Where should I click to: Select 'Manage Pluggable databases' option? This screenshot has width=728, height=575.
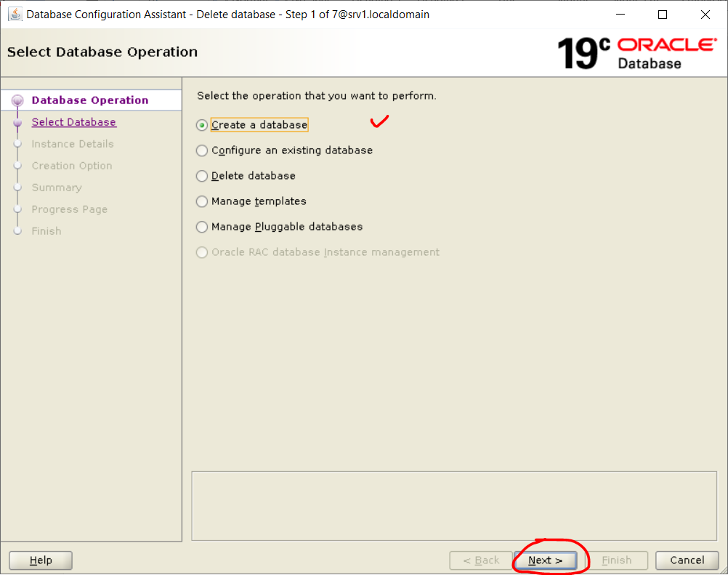202,227
